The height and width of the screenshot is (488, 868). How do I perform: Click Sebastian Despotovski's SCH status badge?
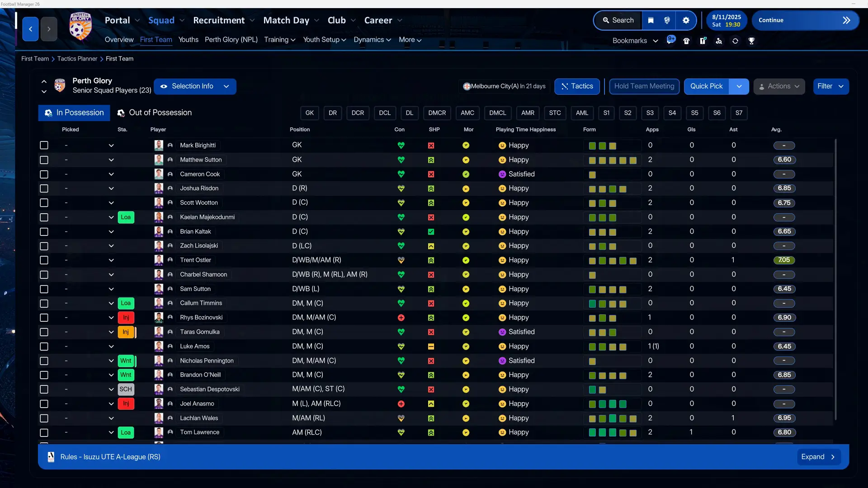[126, 389]
